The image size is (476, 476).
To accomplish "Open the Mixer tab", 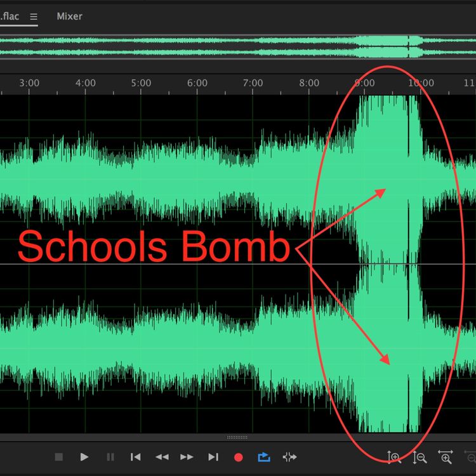I will click(69, 17).
